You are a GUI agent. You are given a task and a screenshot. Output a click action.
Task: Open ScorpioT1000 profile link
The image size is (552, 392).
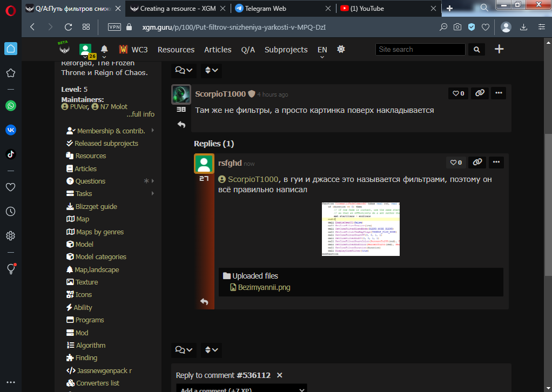pyautogui.click(x=220, y=94)
